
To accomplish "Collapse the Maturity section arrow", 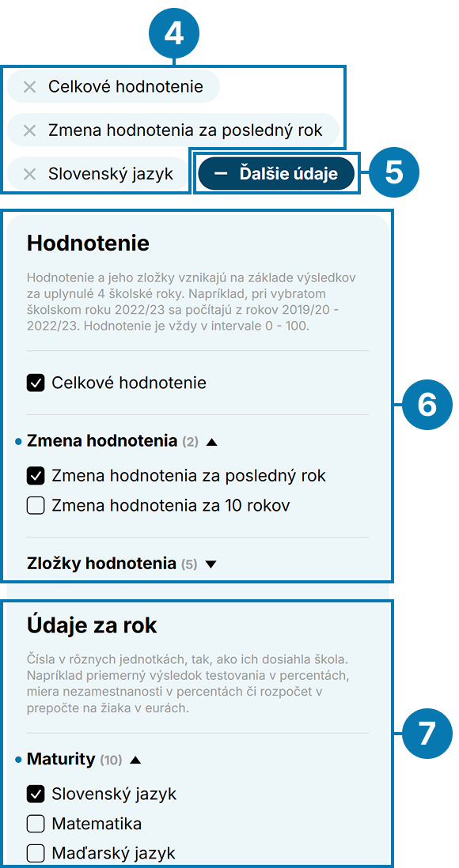I will click(x=135, y=760).
